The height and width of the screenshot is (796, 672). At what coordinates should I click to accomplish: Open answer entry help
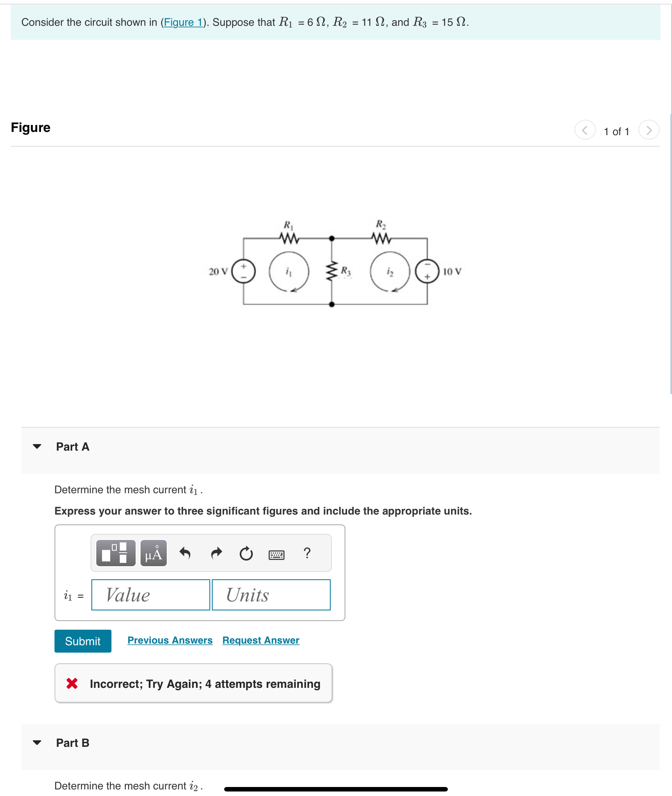coord(307,553)
